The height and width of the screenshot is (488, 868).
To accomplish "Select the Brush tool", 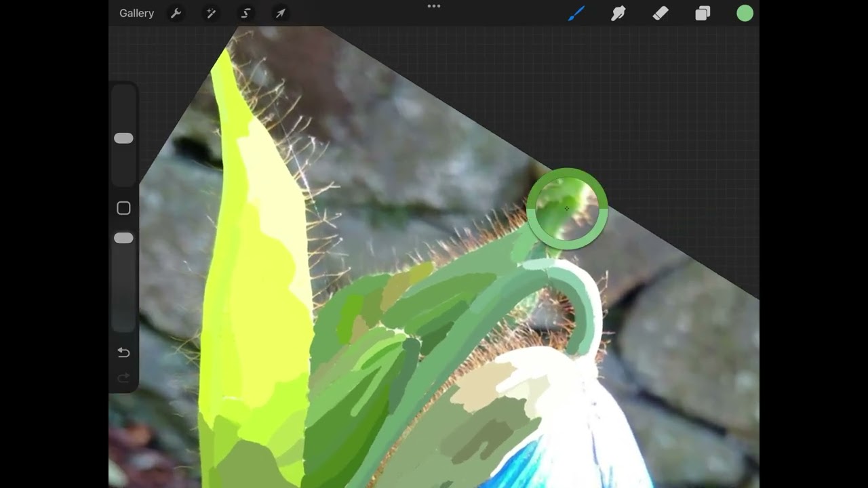I will coord(576,14).
